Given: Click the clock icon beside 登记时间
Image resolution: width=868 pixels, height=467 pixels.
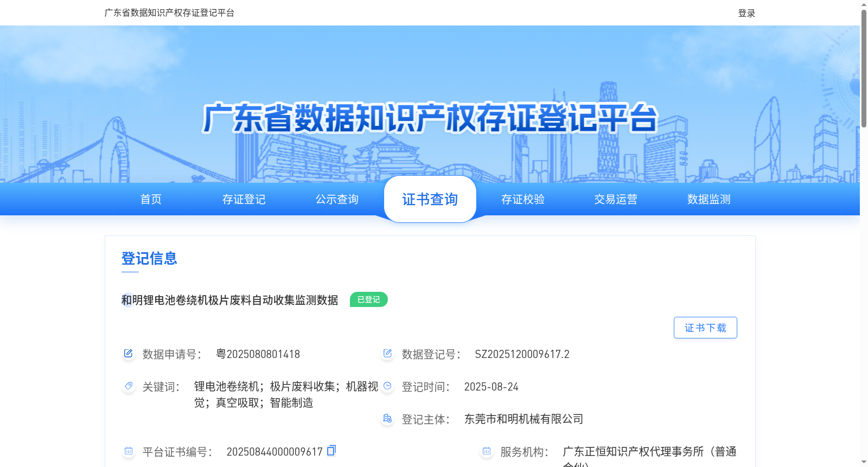Looking at the screenshot, I should pos(387,386).
